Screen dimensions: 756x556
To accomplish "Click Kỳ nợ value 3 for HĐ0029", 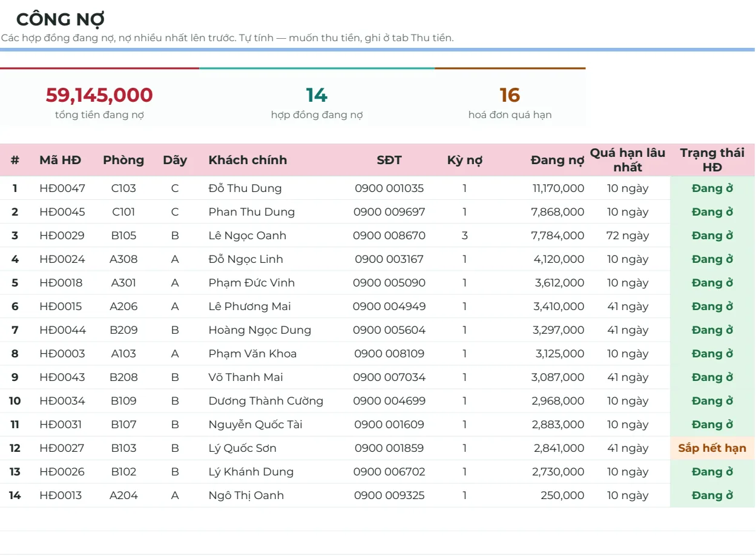I will 465,236.
